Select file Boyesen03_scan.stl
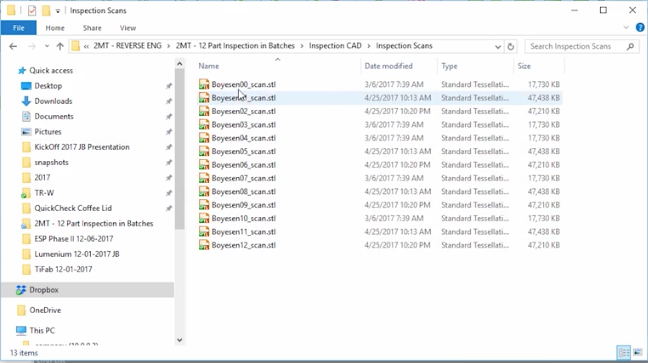 [243, 125]
